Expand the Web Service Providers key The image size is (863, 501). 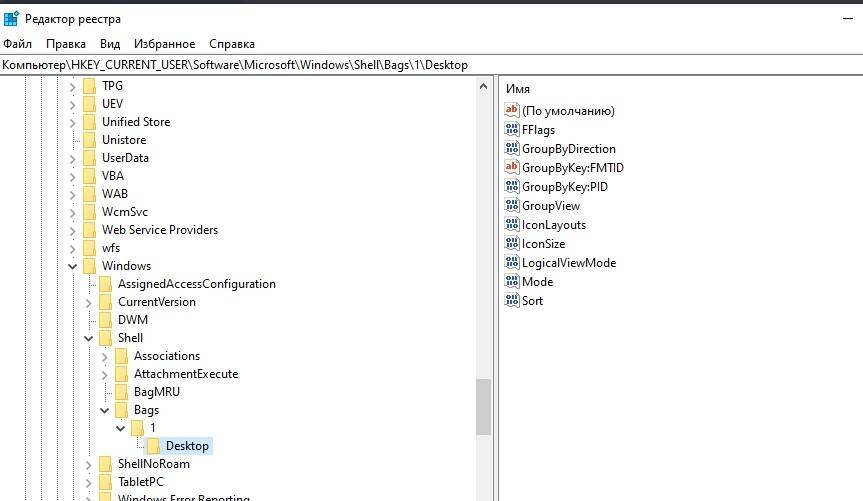pyautogui.click(x=73, y=230)
